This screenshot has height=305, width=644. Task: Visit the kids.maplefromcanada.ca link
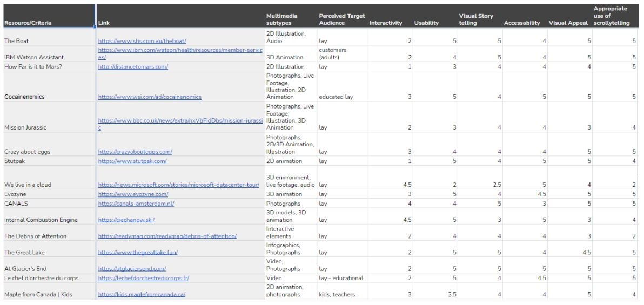point(142,294)
